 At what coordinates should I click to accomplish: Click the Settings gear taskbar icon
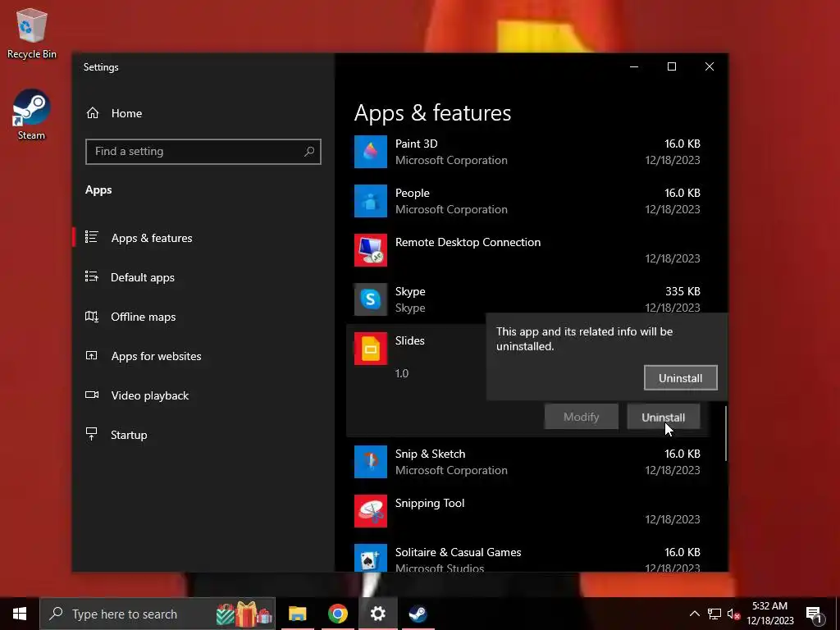tap(377, 614)
